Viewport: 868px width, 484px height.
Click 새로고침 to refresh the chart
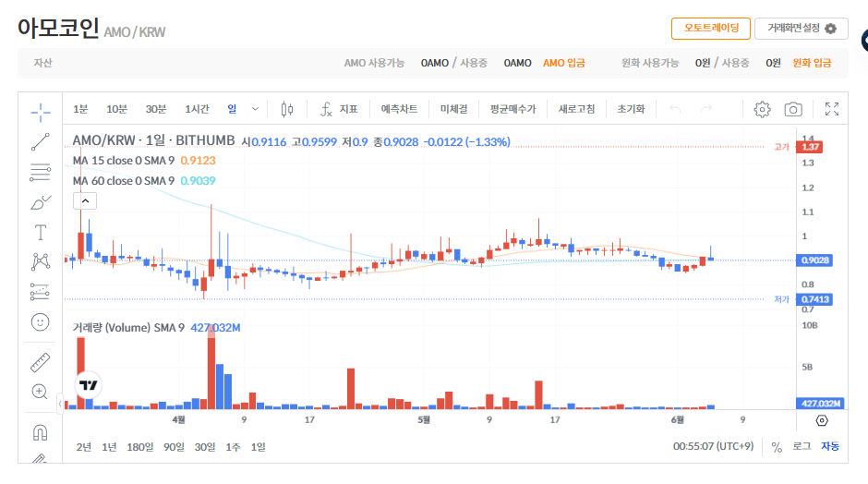[x=576, y=109]
